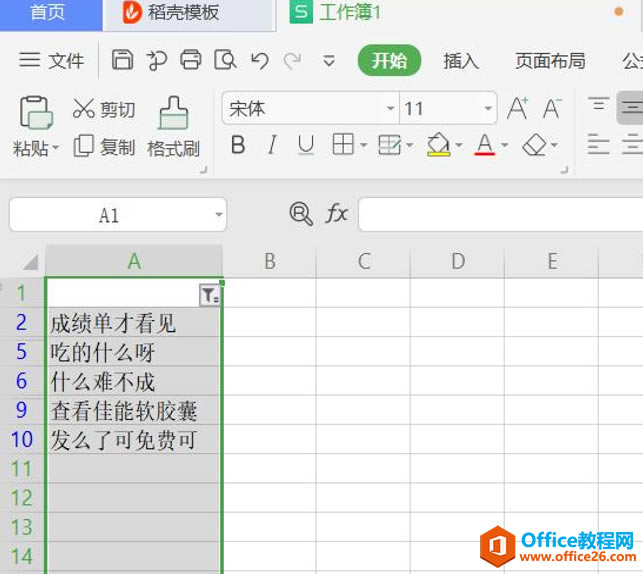This screenshot has width=643, height=574.
Task: Click the magnifier icon beside fx
Action: click(x=301, y=214)
